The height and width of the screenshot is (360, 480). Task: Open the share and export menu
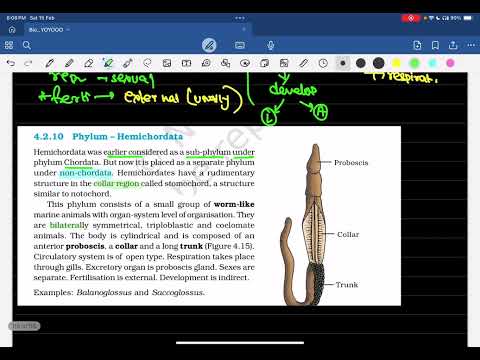coord(453,45)
